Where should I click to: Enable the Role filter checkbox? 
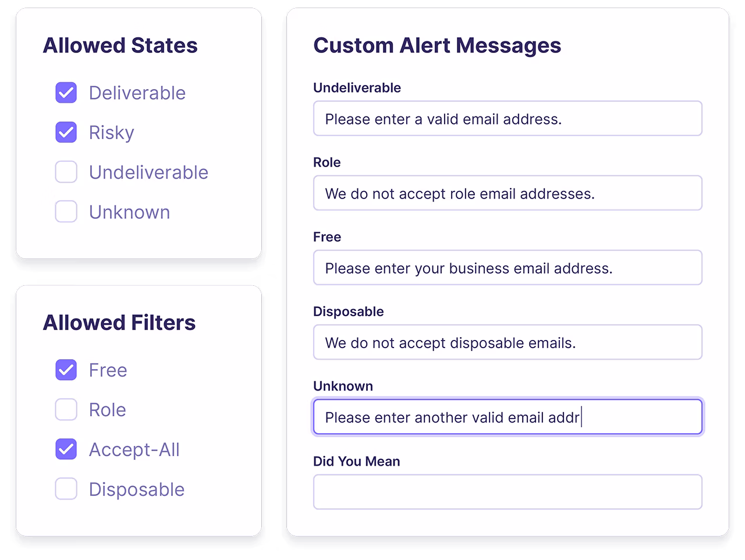[66, 410]
